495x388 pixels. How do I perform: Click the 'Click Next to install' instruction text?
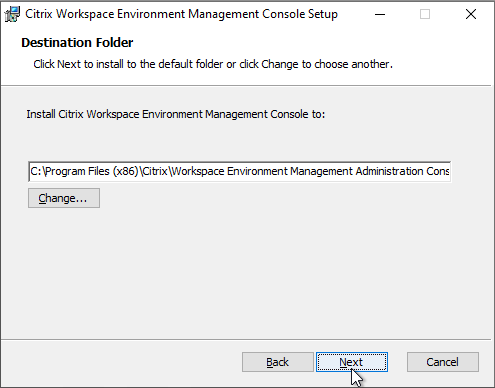[x=213, y=64]
